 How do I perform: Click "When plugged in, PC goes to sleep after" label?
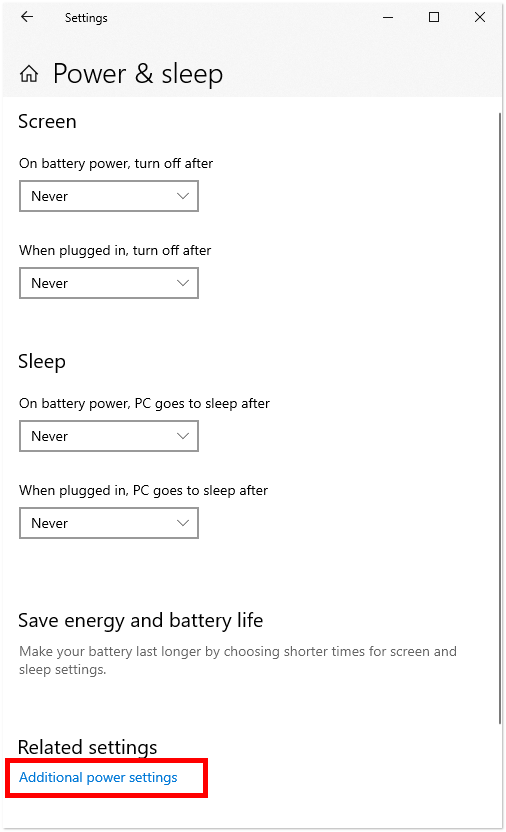pos(144,490)
